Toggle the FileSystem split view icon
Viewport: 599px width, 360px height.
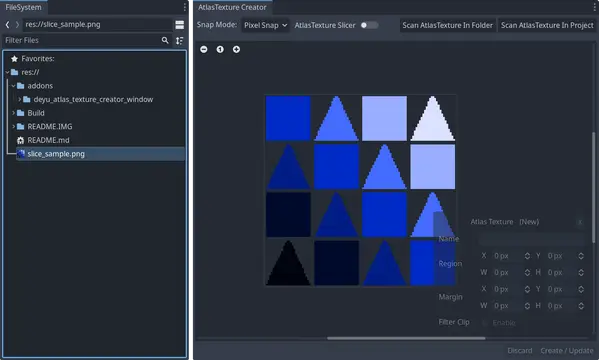point(180,25)
